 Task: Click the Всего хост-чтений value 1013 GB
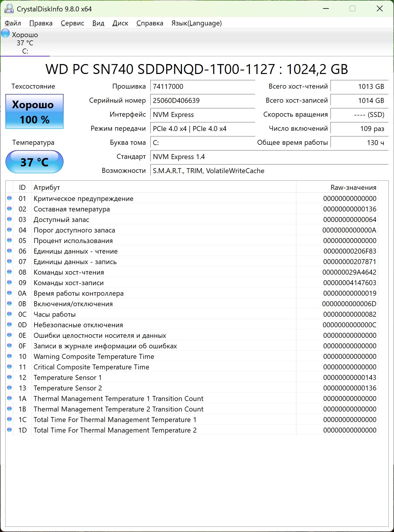tap(359, 87)
